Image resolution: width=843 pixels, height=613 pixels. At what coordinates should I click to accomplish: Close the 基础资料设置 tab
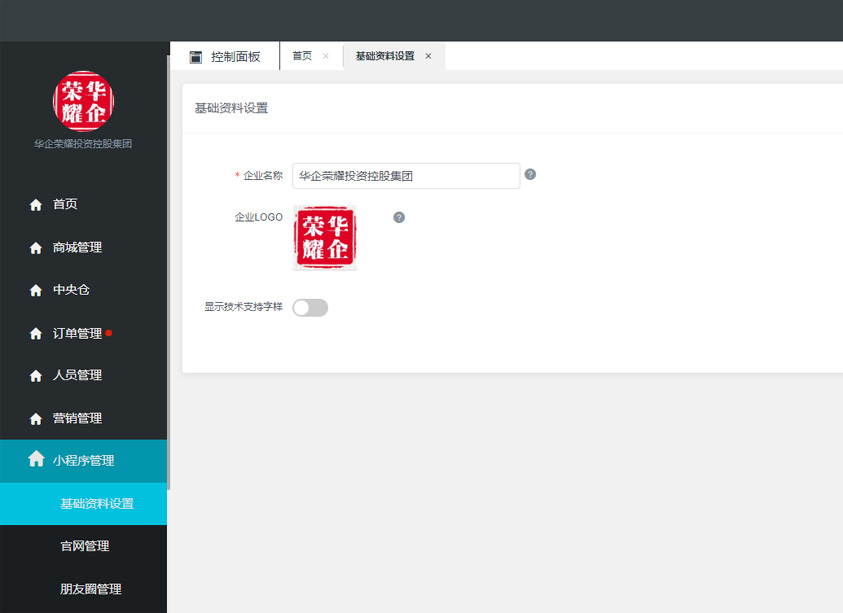429,57
